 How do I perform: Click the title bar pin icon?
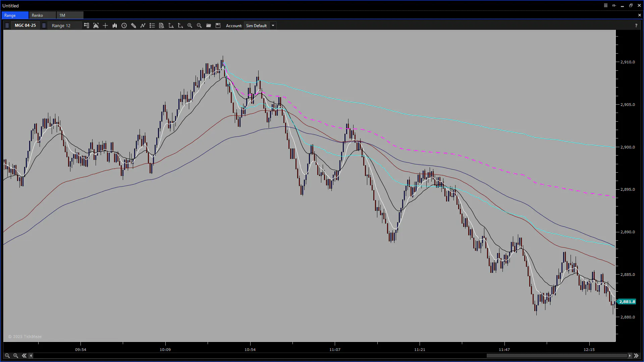tap(614, 5)
